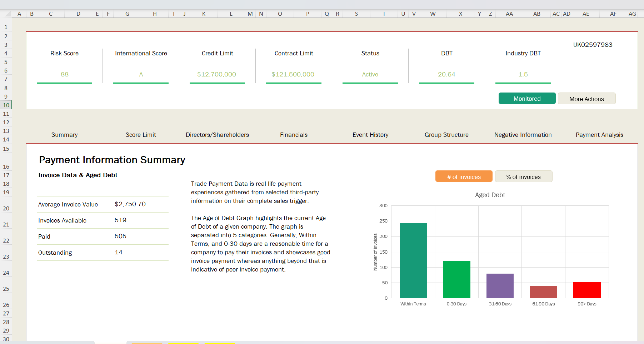This screenshot has height=344, width=644.
Task: Click the Number of Invoices axis label
Action: [375, 252]
